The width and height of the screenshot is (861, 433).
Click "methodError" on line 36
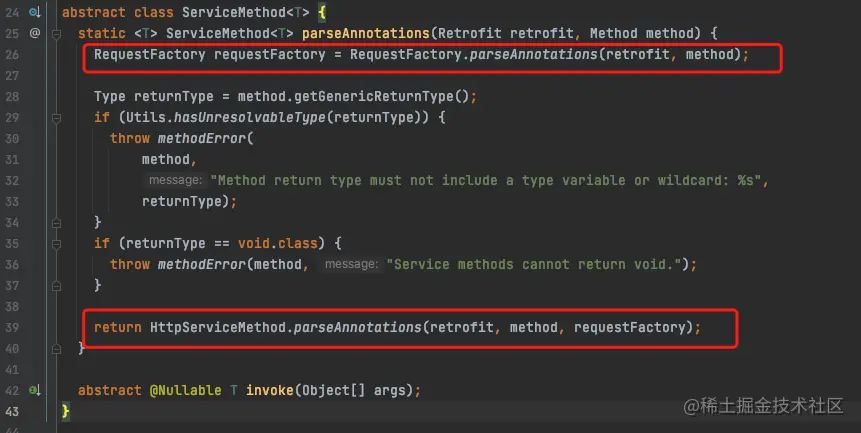[x=202, y=264]
